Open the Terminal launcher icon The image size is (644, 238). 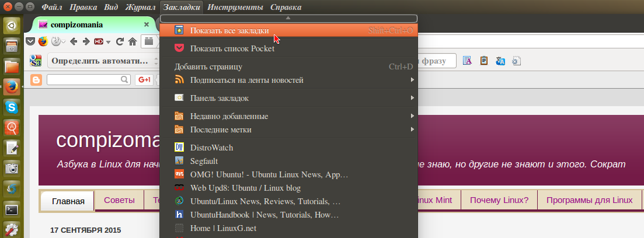coord(12,209)
